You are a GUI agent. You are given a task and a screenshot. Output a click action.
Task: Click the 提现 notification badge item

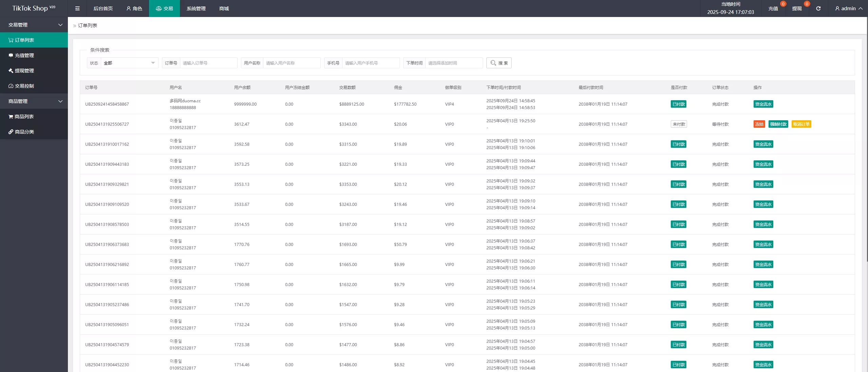point(797,8)
